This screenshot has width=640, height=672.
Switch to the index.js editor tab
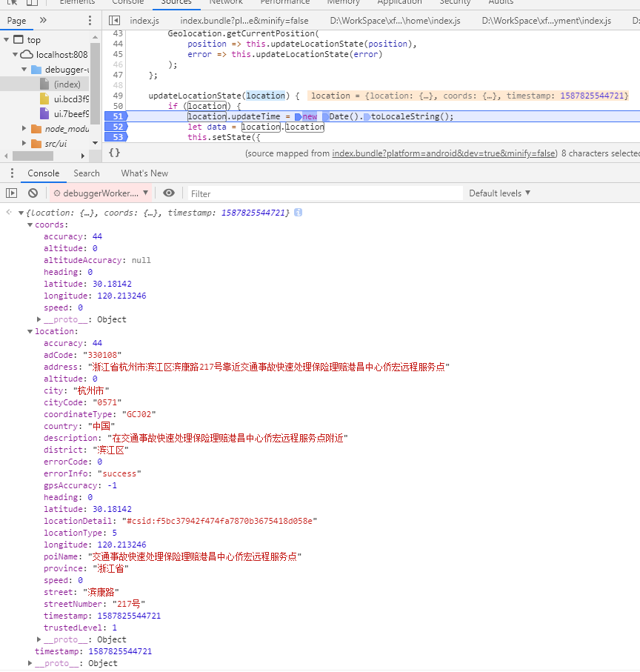(x=144, y=21)
